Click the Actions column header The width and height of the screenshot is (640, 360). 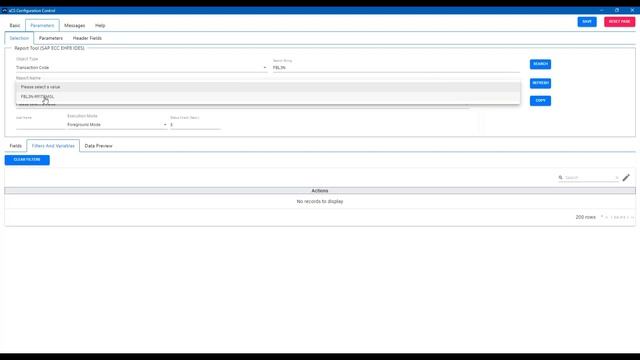(x=320, y=191)
